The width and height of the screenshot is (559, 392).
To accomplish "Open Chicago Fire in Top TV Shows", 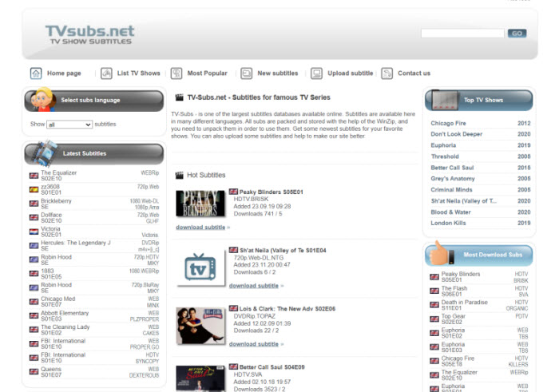I will (x=448, y=123).
